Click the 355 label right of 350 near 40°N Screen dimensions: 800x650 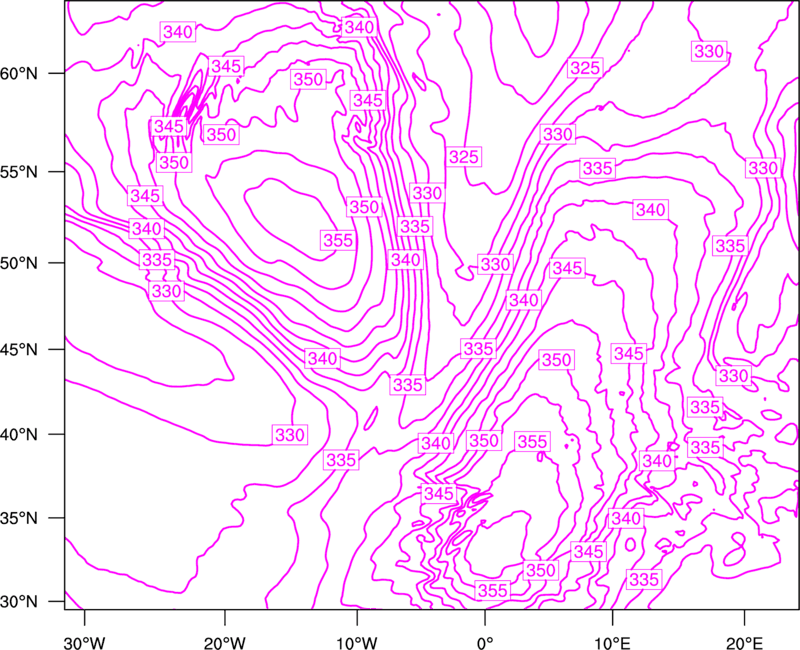pos(532,441)
